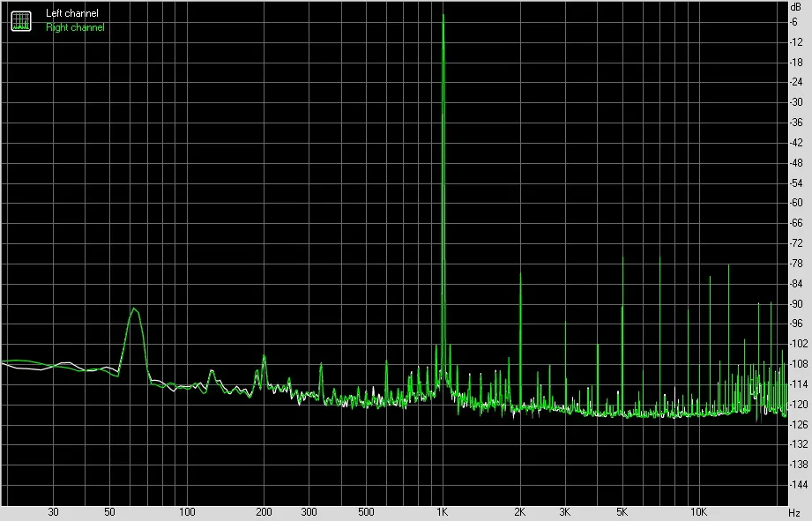Image resolution: width=812 pixels, height=521 pixels.
Task: Click the -30 dB scale value
Action: 796,102
